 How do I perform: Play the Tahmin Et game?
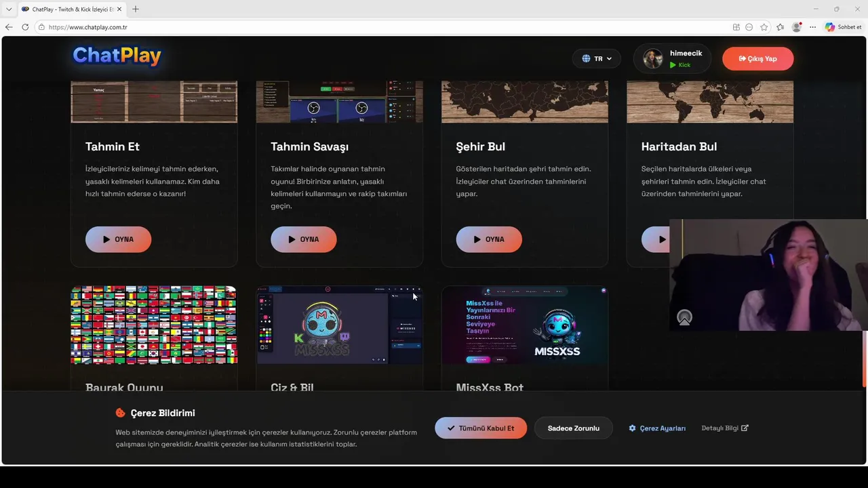coord(118,239)
